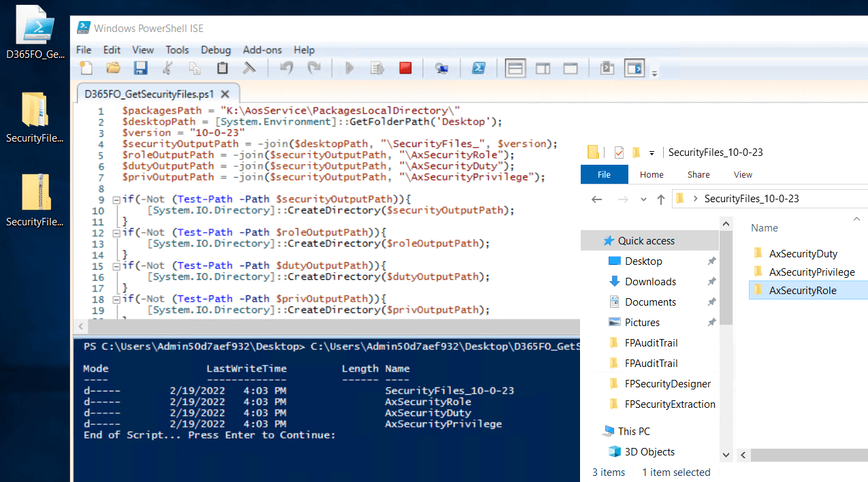Open the Edit menu in PowerShell ISE
Viewport: 868px width, 482px height.
pyautogui.click(x=112, y=50)
